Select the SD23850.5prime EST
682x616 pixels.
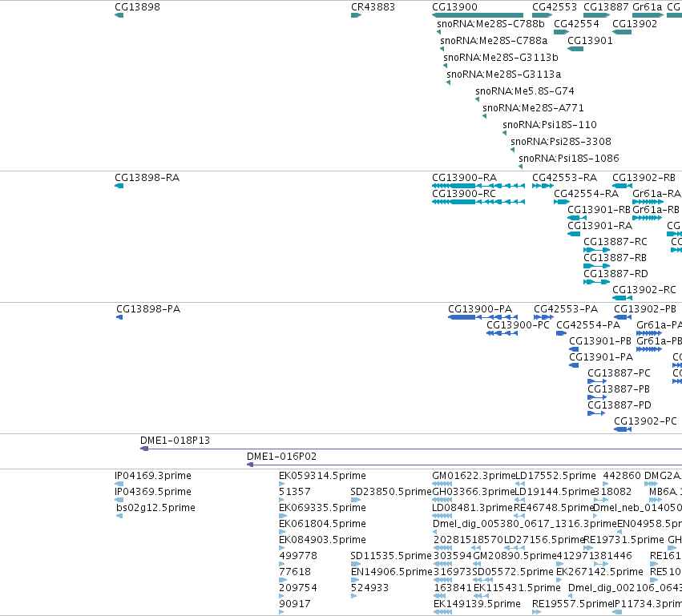click(355, 500)
